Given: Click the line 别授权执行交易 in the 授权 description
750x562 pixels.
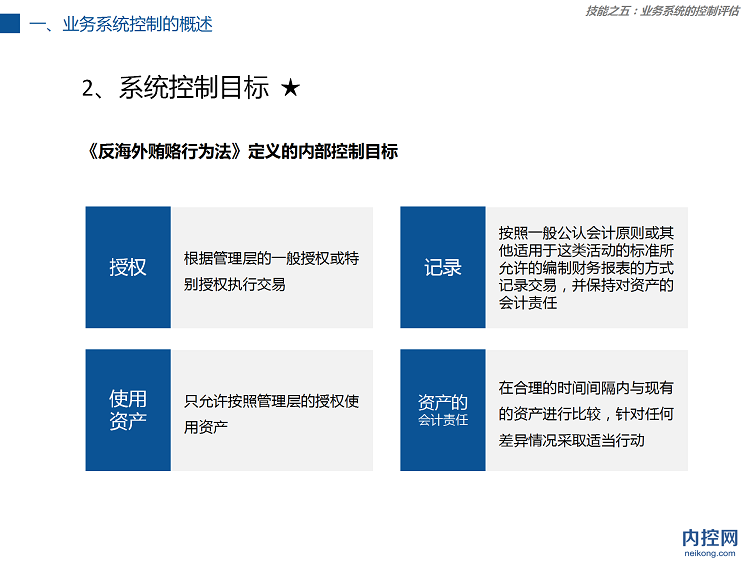Looking at the screenshot, I should click(235, 284).
